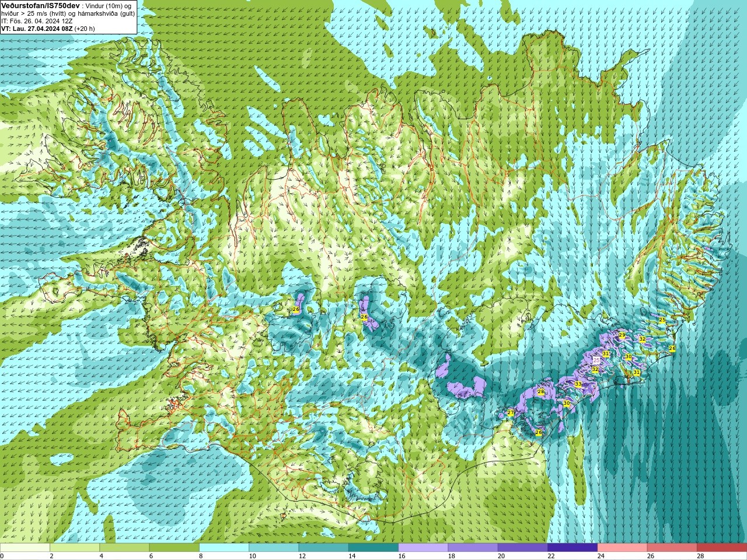This screenshot has width=747, height=560.
Task: Click the Veðurstofan/IS750dev title text
Action: click(x=40, y=5)
